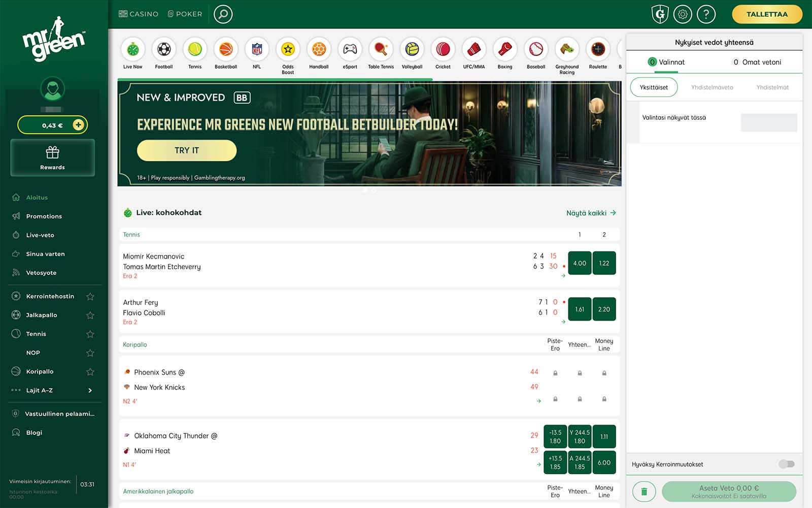The height and width of the screenshot is (508, 812).
Task: Open settings gear in top bar
Action: point(683,14)
